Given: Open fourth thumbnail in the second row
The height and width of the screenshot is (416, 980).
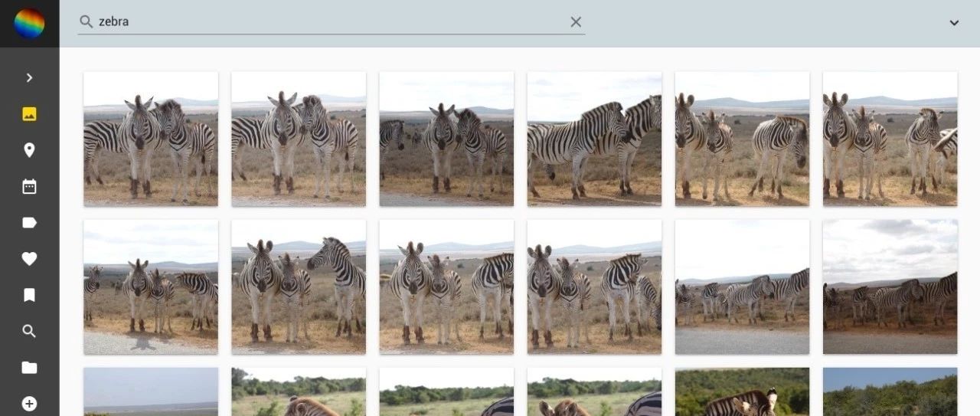Looking at the screenshot, I should [x=594, y=287].
